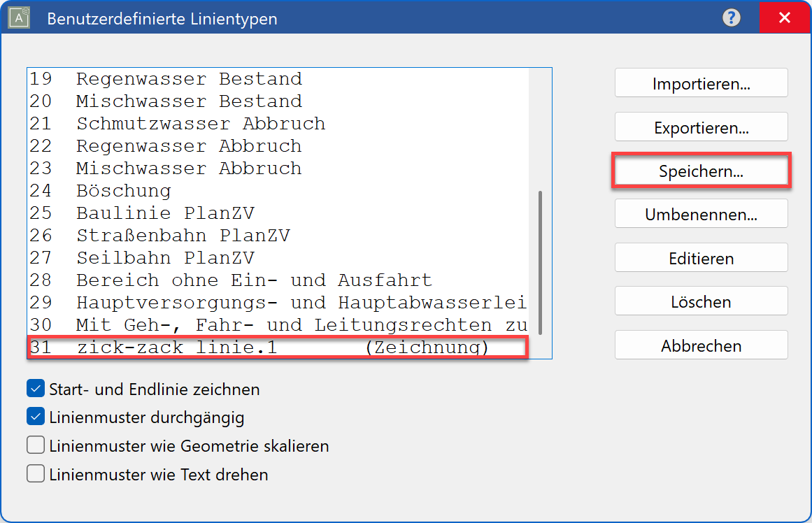Click the Löschen button
The width and height of the screenshot is (812, 523).
point(701,301)
